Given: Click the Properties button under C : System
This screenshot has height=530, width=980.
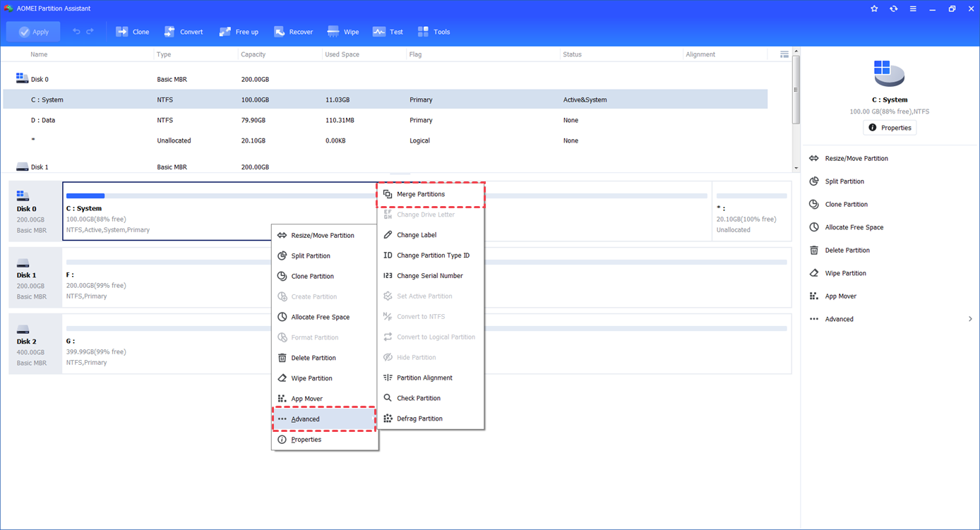Looking at the screenshot, I should click(x=890, y=128).
